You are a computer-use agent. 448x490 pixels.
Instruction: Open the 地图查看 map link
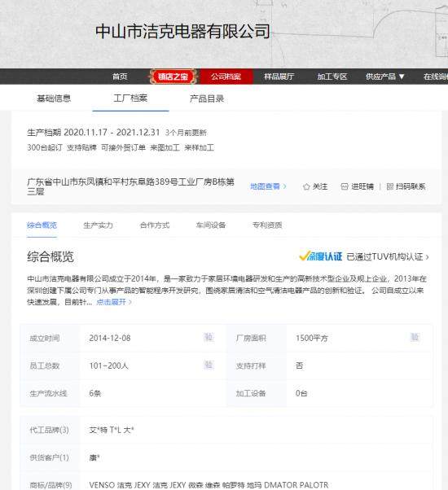[268, 186]
